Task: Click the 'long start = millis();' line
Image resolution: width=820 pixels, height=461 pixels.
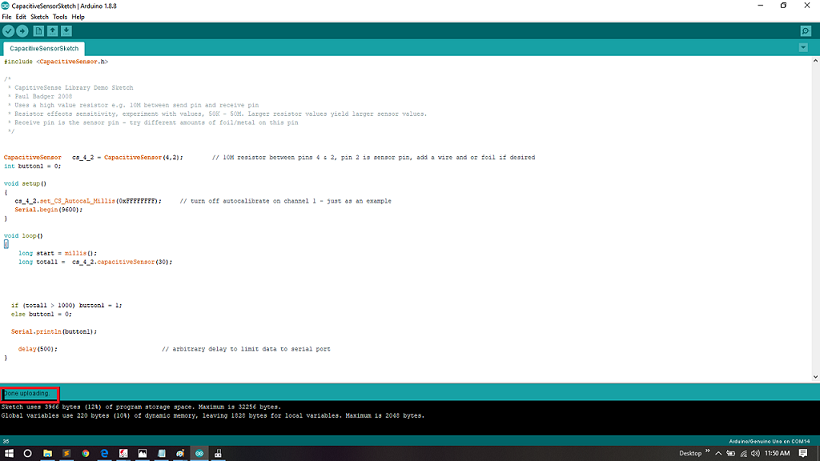Action: pyautogui.click(x=58, y=253)
